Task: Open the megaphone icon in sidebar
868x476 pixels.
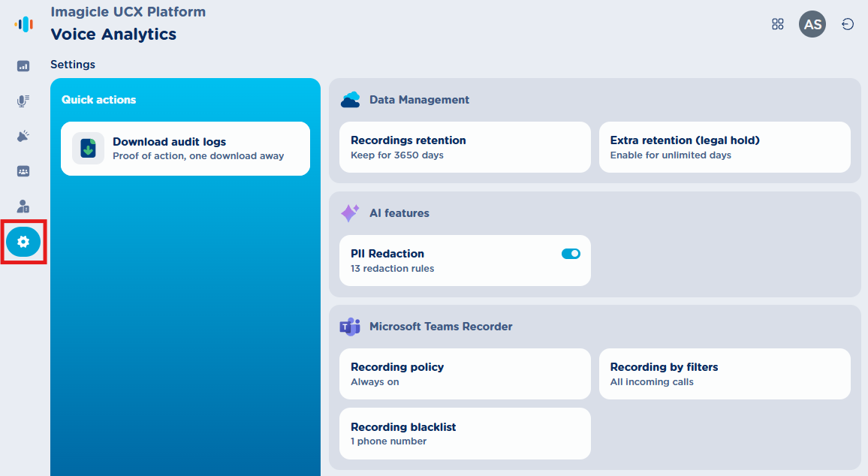Action: 23,136
